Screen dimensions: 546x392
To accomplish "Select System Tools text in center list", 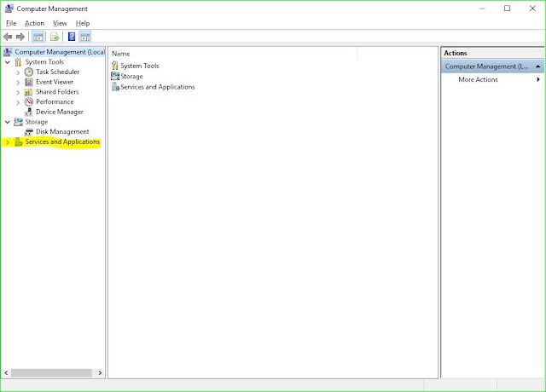I will tap(140, 66).
